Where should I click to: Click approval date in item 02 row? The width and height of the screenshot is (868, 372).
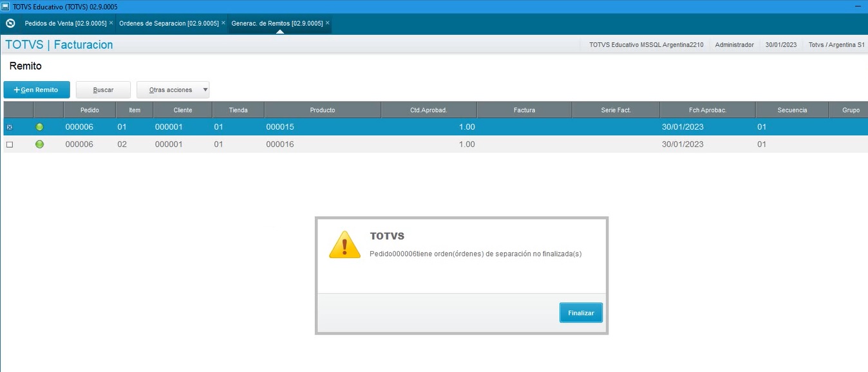click(683, 144)
